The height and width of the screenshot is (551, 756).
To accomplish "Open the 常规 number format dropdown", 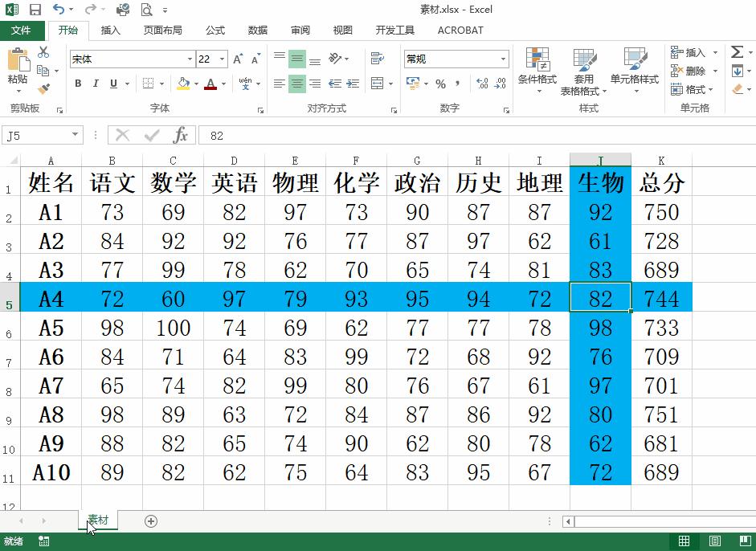I will (504, 59).
